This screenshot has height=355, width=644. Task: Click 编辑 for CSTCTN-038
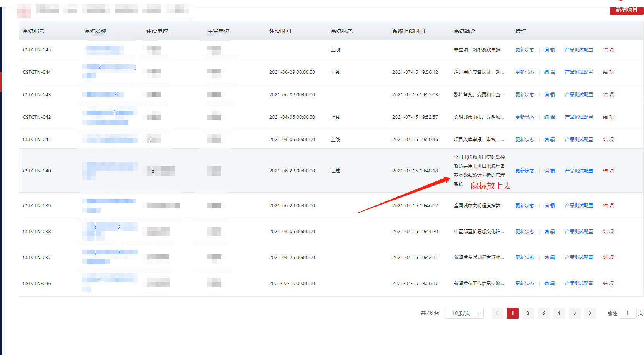click(549, 232)
